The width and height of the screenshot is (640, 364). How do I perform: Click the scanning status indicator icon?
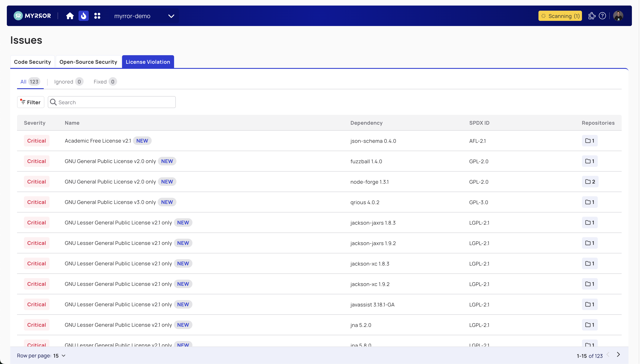[544, 16]
